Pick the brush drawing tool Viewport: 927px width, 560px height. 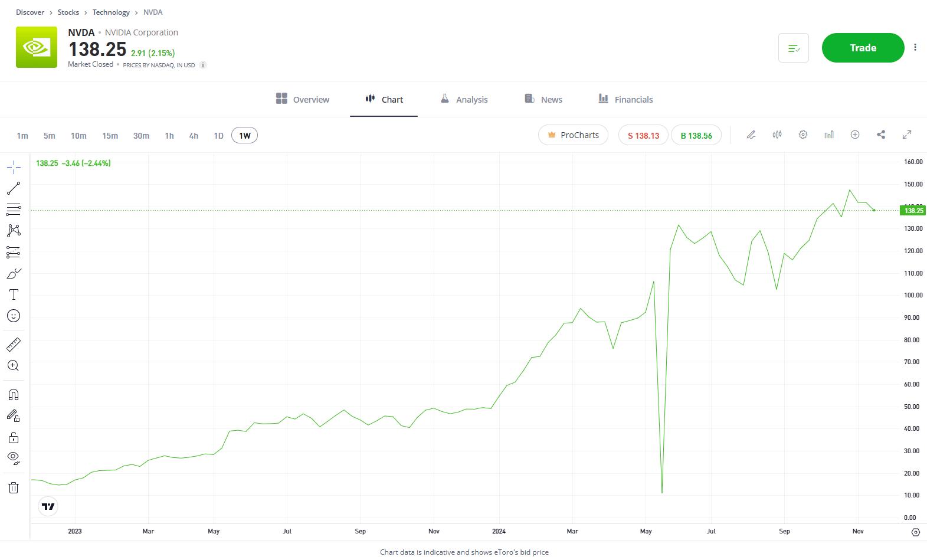[x=14, y=273]
